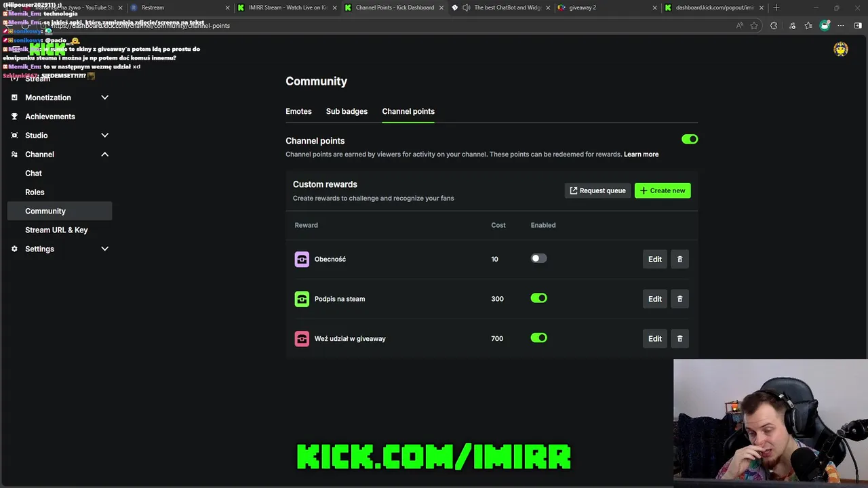Select the Channel points tab
The image size is (868, 488).
point(408,111)
